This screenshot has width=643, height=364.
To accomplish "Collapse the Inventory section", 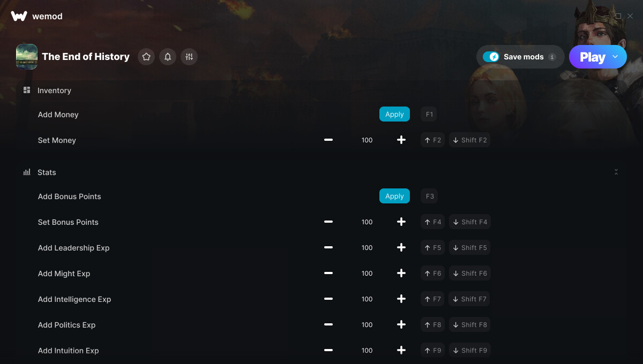I will tap(616, 90).
